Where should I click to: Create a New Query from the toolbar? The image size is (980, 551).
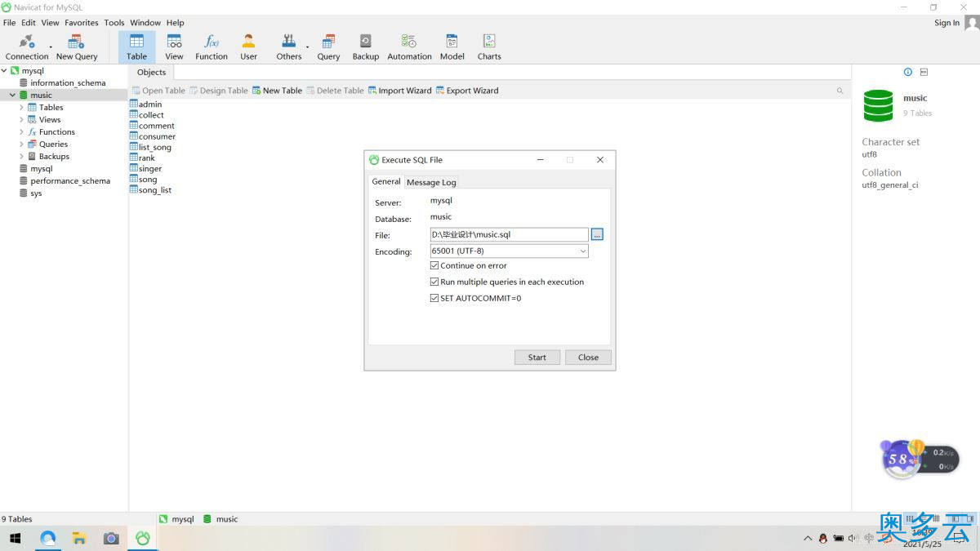[x=77, y=47]
